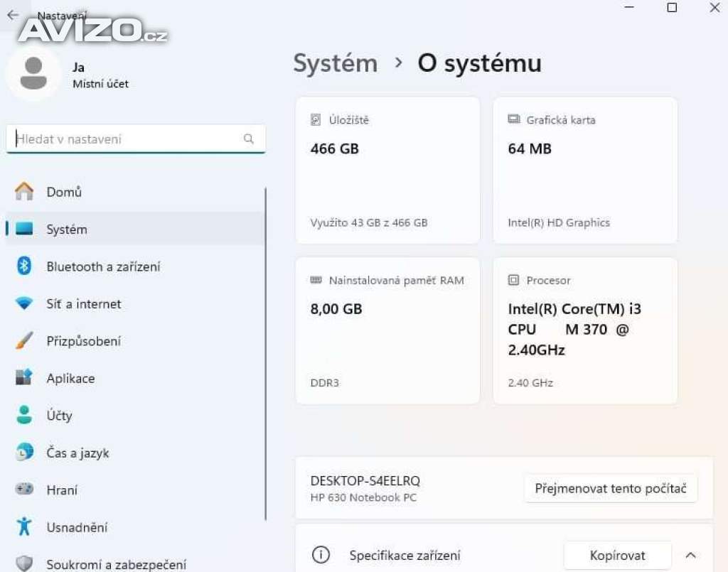
Task: Click the 2.40 GHz small text
Action: tap(530, 383)
